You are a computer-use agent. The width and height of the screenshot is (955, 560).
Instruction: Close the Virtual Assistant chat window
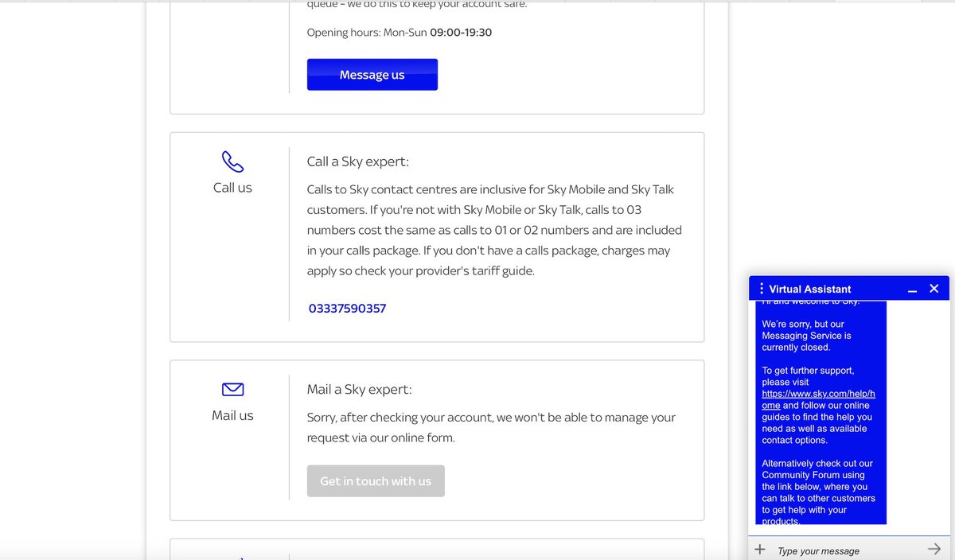click(x=934, y=289)
